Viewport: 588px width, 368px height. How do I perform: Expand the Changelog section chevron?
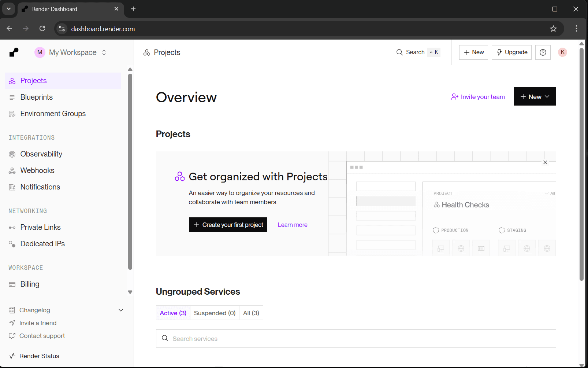(x=121, y=310)
